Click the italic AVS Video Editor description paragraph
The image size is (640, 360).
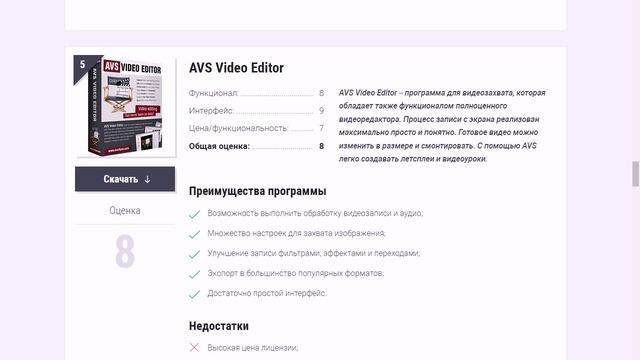442,126
